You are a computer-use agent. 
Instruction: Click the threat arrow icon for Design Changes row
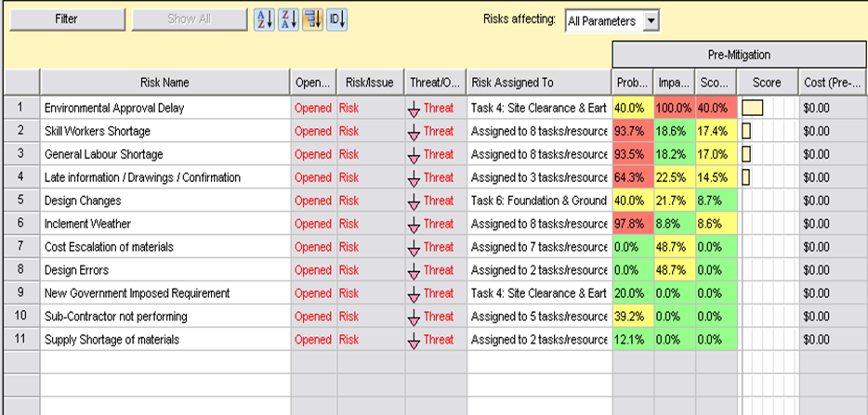414,201
